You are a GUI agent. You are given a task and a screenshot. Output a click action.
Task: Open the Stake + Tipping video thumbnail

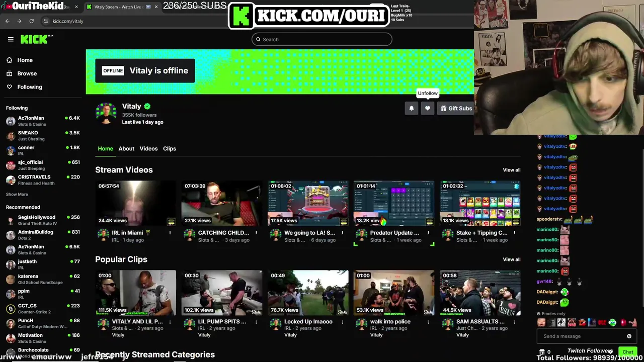click(x=480, y=204)
